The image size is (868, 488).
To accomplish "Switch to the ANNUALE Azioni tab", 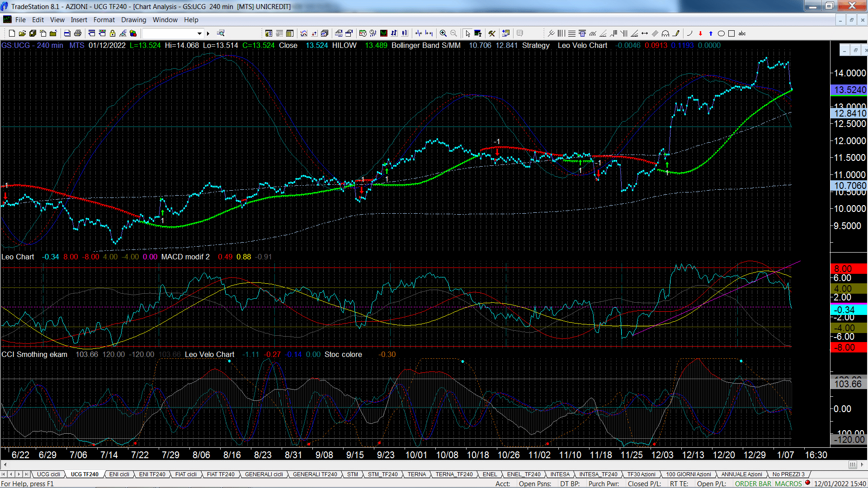I will (742, 474).
